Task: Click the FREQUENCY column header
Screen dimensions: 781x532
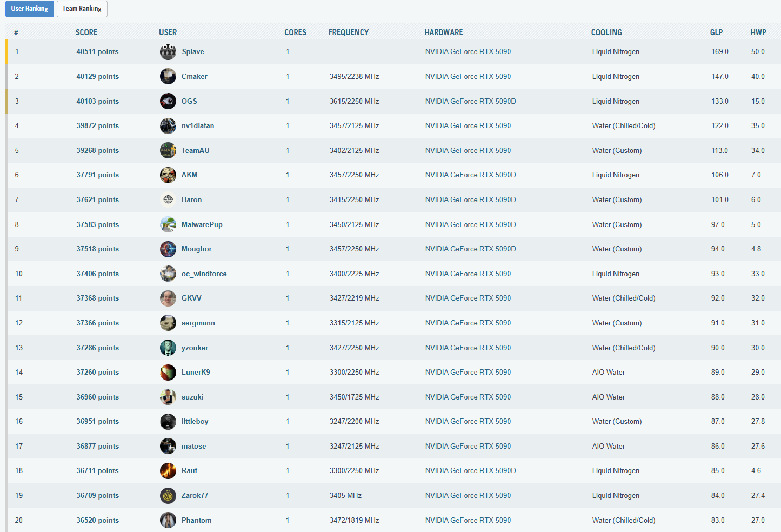Action: point(348,32)
